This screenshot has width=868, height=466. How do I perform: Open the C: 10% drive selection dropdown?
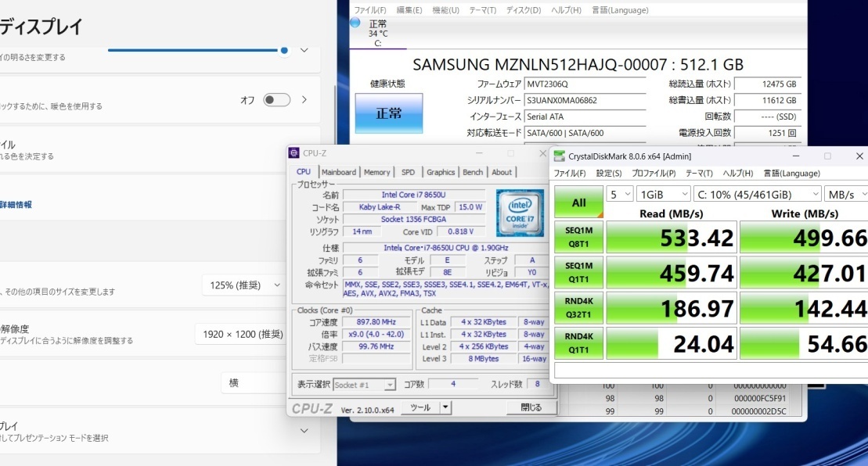[758, 195]
